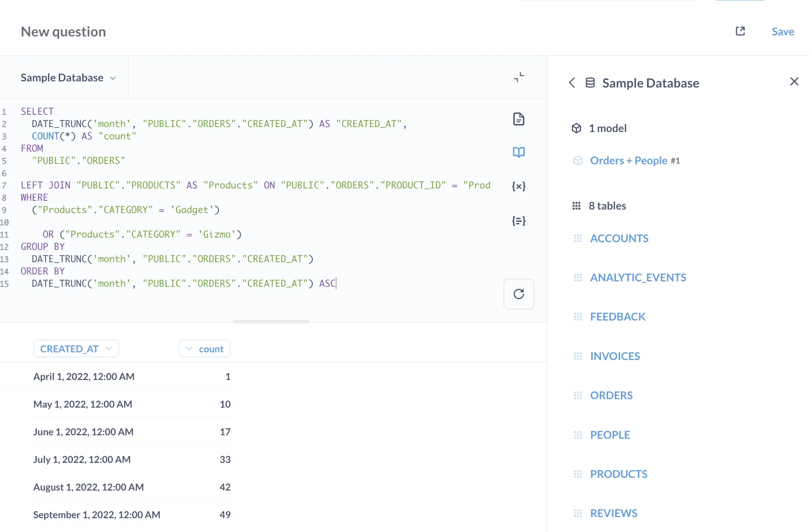Open the Orders + People model
Screen dimensions: 809x532
coord(629,160)
